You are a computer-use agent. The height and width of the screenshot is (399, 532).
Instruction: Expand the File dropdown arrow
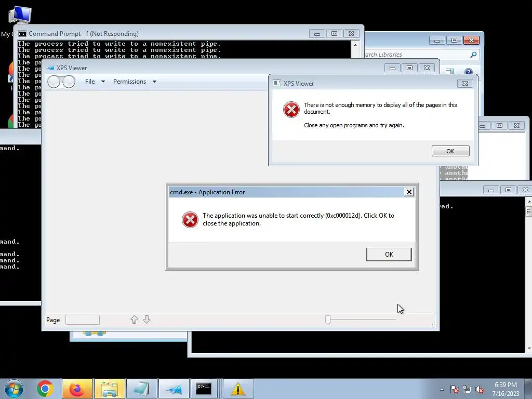[x=103, y=82]
